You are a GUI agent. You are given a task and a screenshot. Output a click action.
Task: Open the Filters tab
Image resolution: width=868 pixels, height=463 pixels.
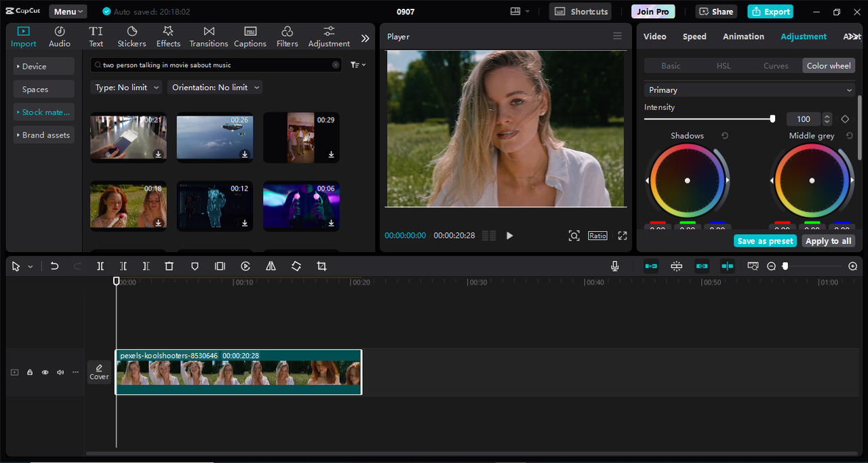pos(287,37)
